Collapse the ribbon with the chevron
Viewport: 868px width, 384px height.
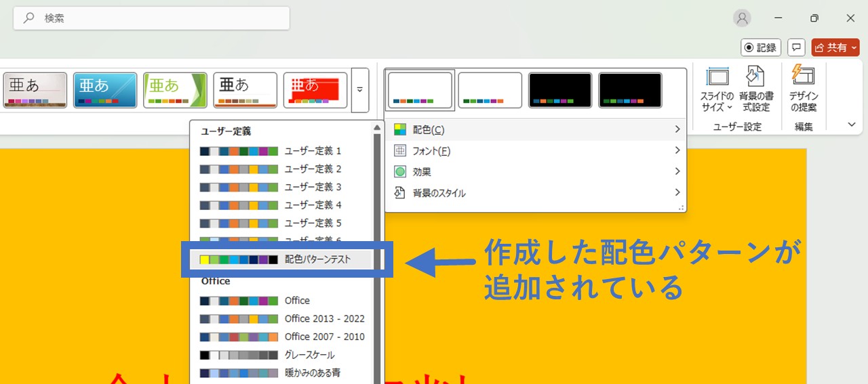coord(852,125)
